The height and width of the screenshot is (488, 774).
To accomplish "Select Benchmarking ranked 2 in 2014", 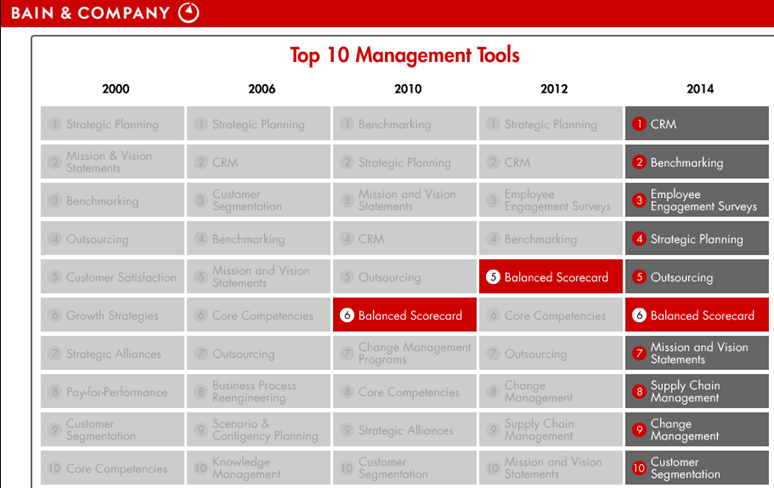I will click(x=697, y=162).
